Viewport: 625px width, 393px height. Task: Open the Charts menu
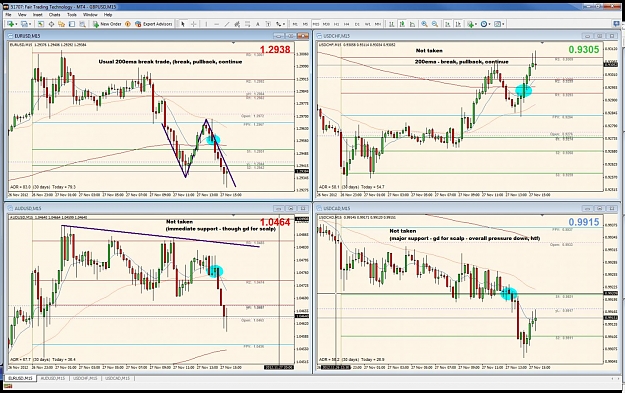point(55,15)
